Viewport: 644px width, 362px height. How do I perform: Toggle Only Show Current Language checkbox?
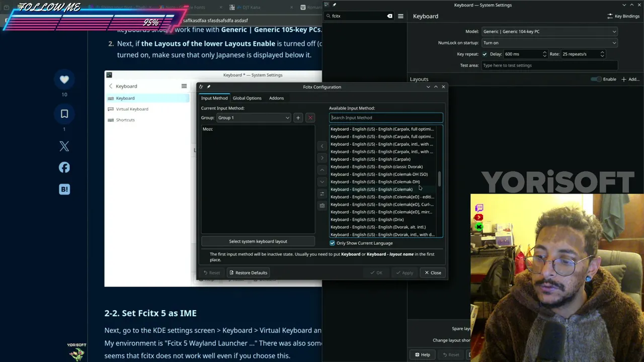click(x=332, y=243)
